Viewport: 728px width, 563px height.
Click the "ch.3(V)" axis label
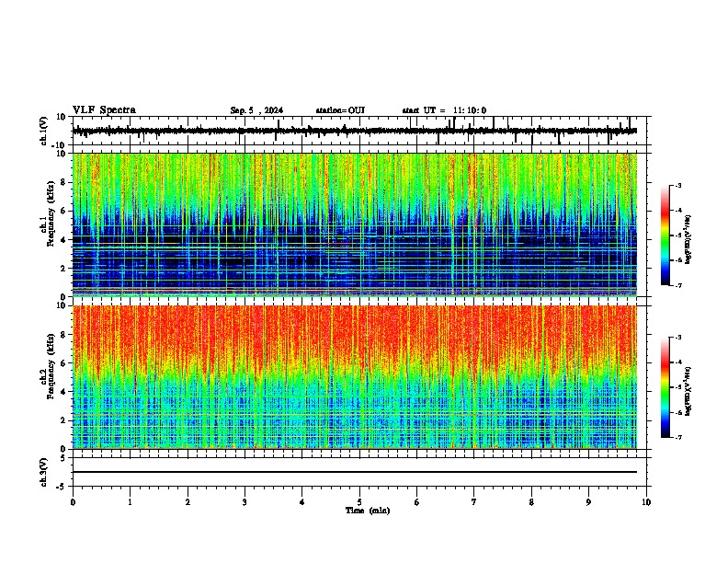pyautogui.click(x=44, y=472)
